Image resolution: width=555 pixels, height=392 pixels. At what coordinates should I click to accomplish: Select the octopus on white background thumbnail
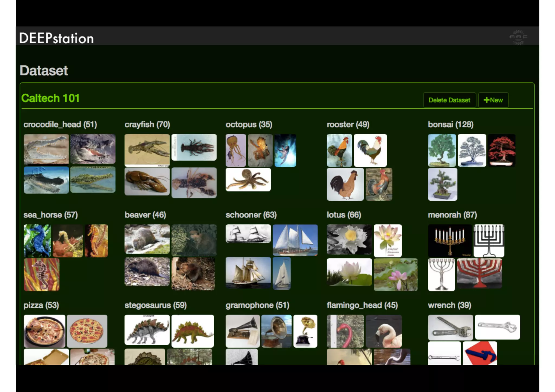248,179
